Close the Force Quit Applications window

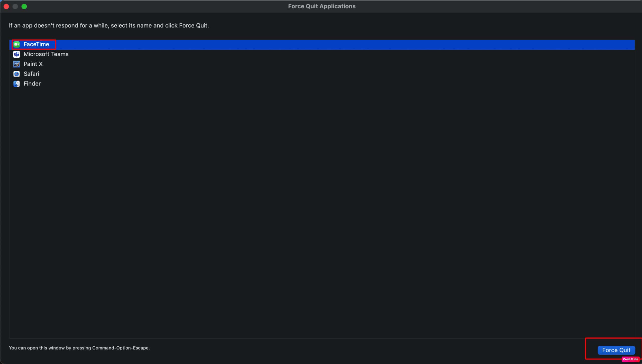tap(6, 6)
